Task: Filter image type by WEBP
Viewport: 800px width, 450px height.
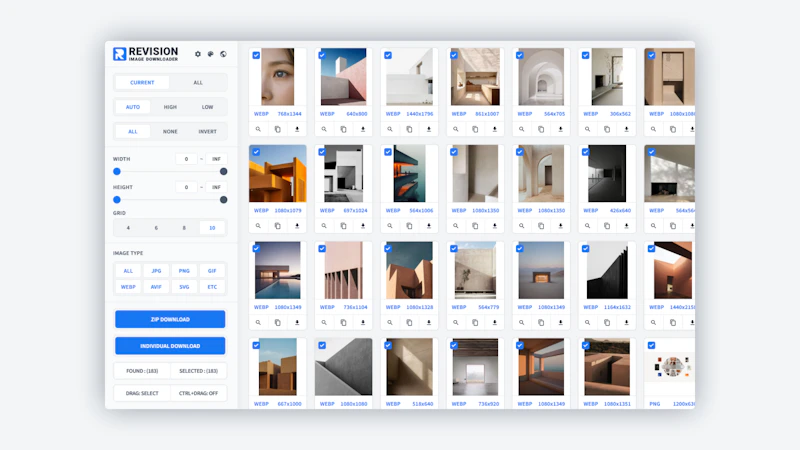Action: click(128, 287)
